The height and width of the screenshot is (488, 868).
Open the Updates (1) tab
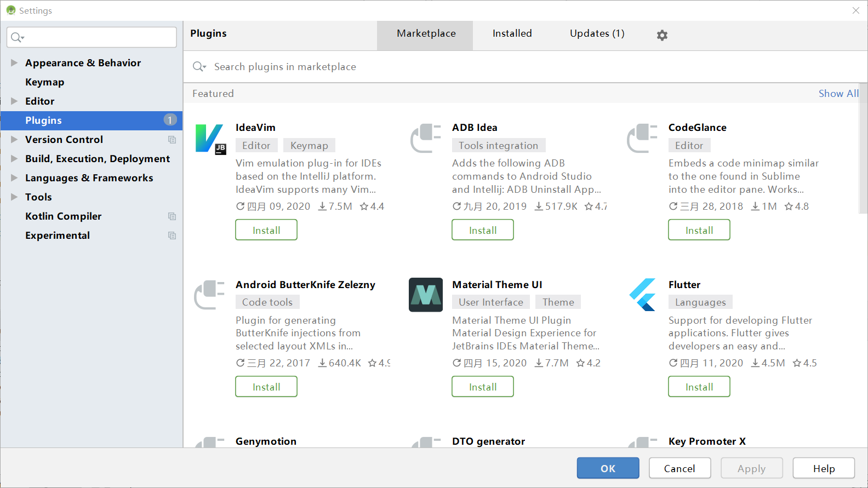click(597, 33)
